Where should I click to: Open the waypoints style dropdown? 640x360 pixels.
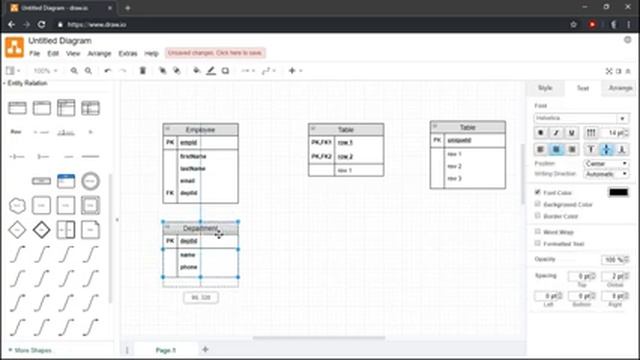269,71
